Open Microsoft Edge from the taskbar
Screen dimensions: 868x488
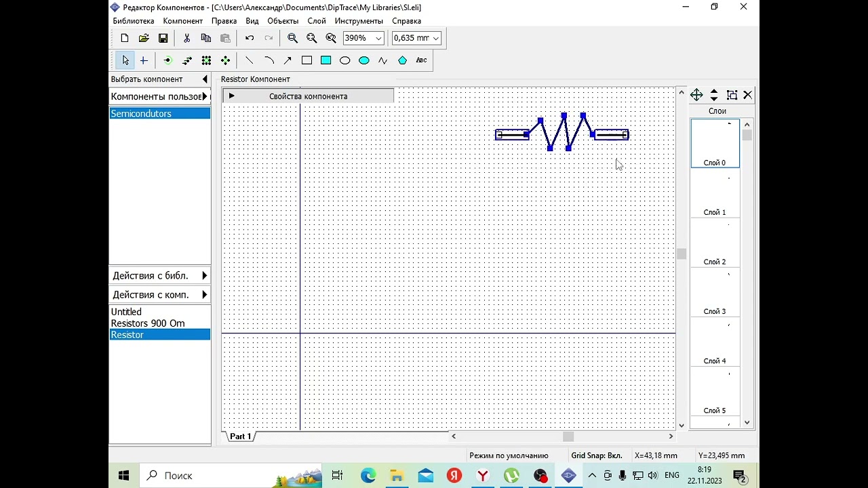[368, 476]
